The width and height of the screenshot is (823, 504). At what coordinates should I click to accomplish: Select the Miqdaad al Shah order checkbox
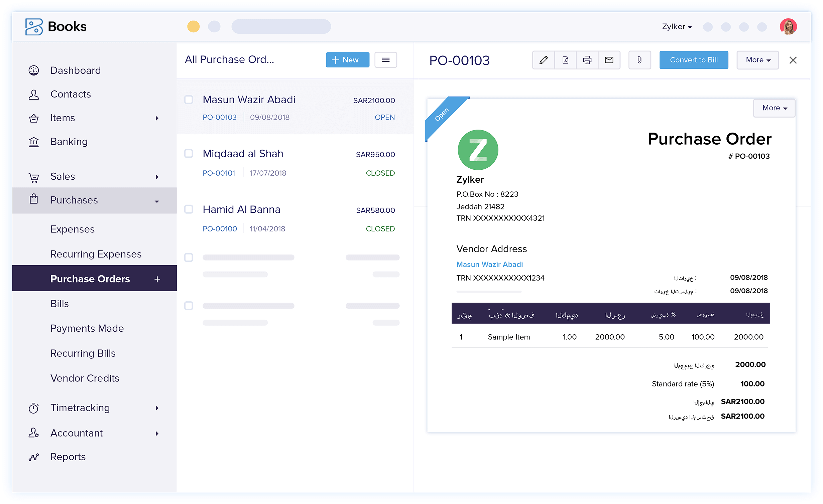click(189, 154)
